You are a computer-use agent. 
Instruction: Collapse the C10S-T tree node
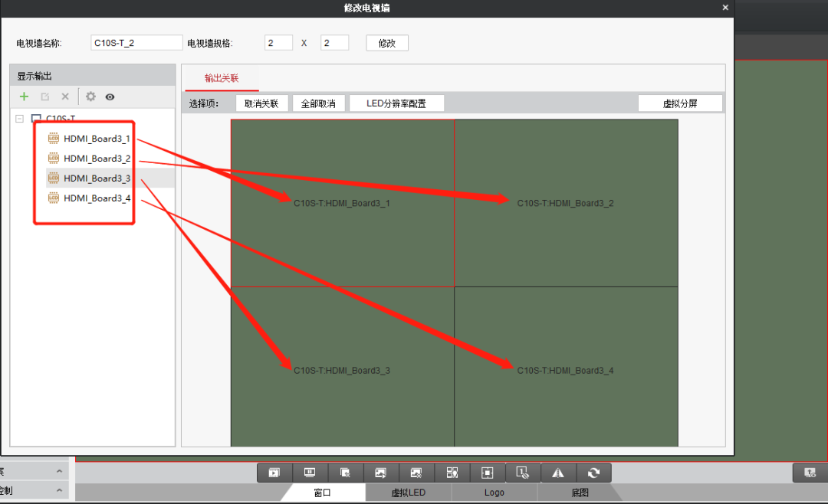pos(21,119)
